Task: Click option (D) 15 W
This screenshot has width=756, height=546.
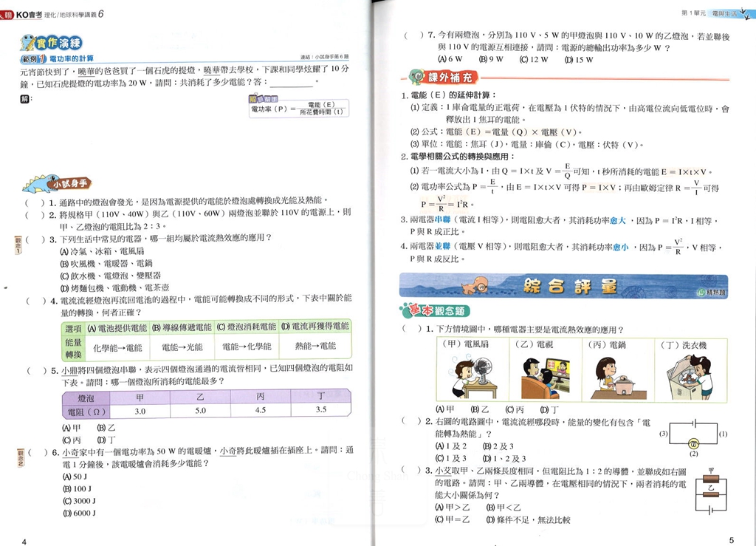Action: pyautogui.click(x=579, y=59)
